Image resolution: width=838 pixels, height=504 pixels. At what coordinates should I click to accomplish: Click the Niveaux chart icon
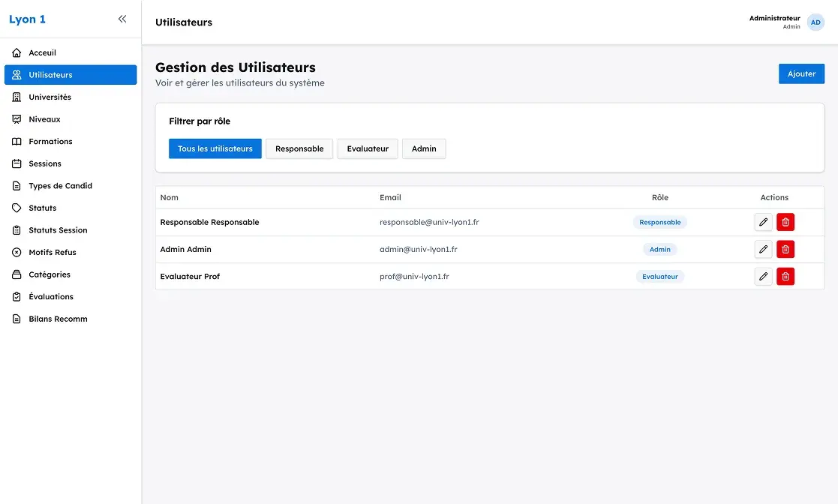tap(17, 119)
